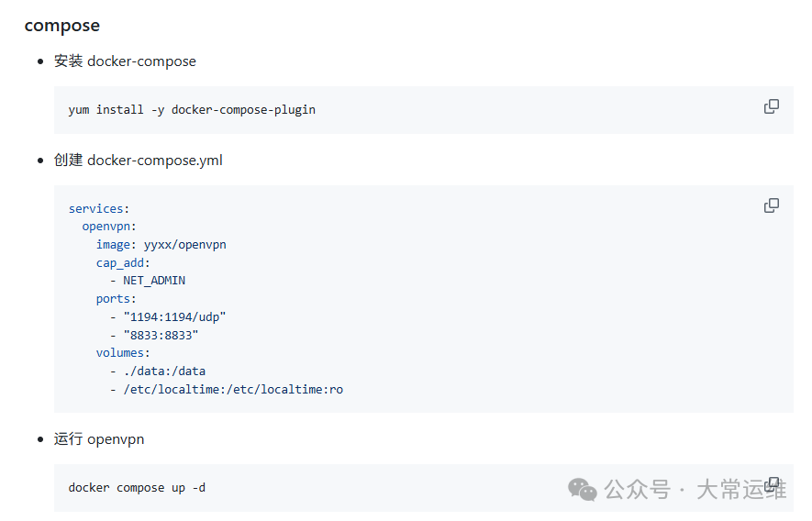Screen dimensions: 812x521
Task: Click the 安装 docker-compose bullet text
Action: pyautogui.click(x=125, y=61)
